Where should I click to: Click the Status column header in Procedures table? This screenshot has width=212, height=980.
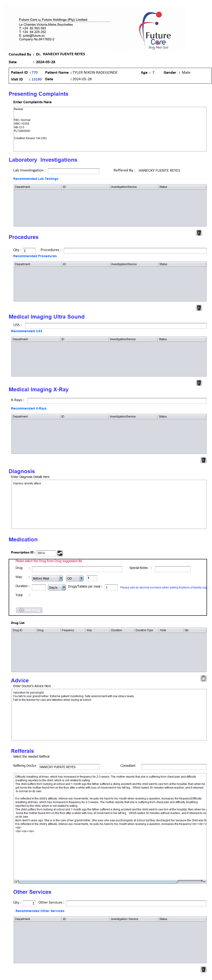click(181, 264)
